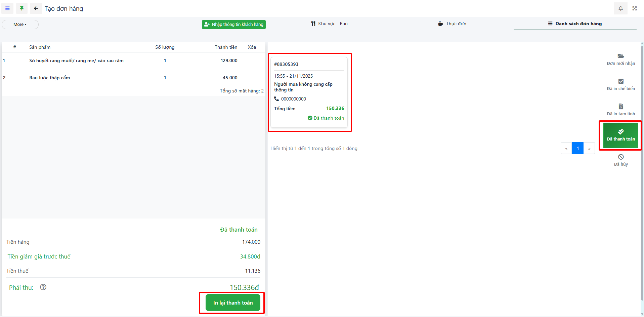
Task: Show Đã hủy cancelled orders
Action: coord(620,160)
